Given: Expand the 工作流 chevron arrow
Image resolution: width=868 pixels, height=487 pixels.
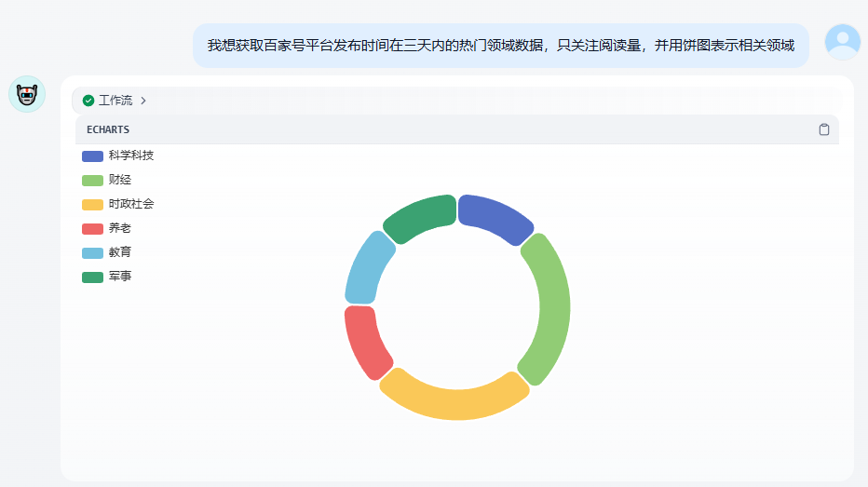Looking at the screenshot, I should tap(143, 101).
